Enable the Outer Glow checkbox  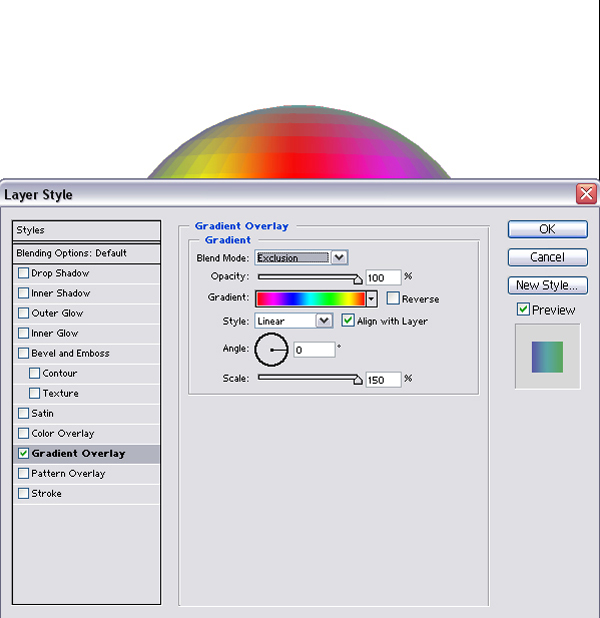tap(24, 313)
